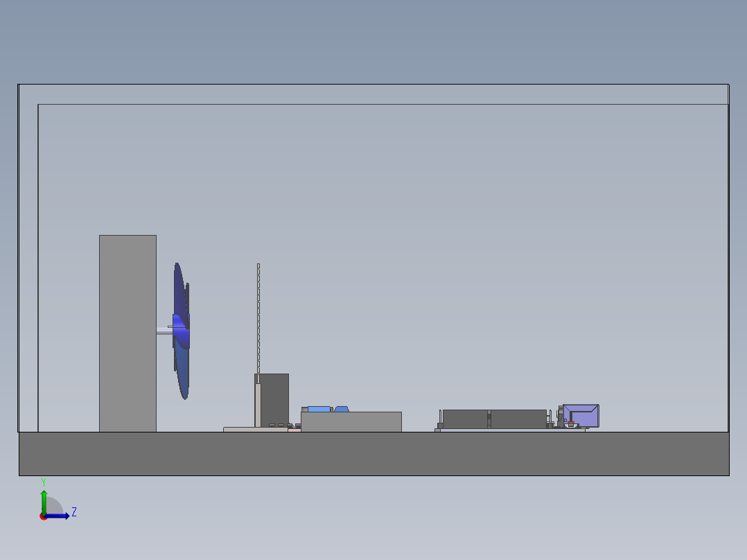Screen dimensions: 747x560
Task: Select the dark gray block behind the rod
Action: pos(274,399)
